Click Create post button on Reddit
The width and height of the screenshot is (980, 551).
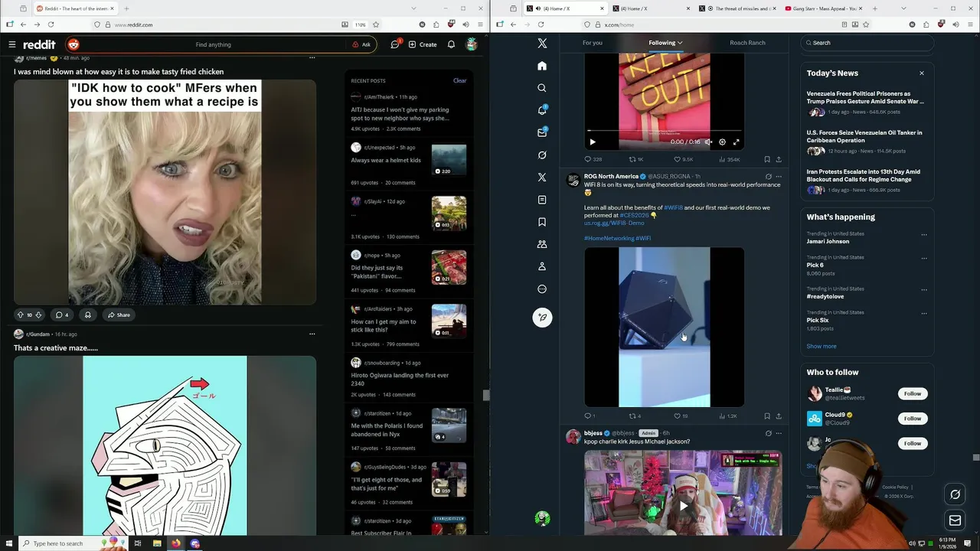pos(423,44)
